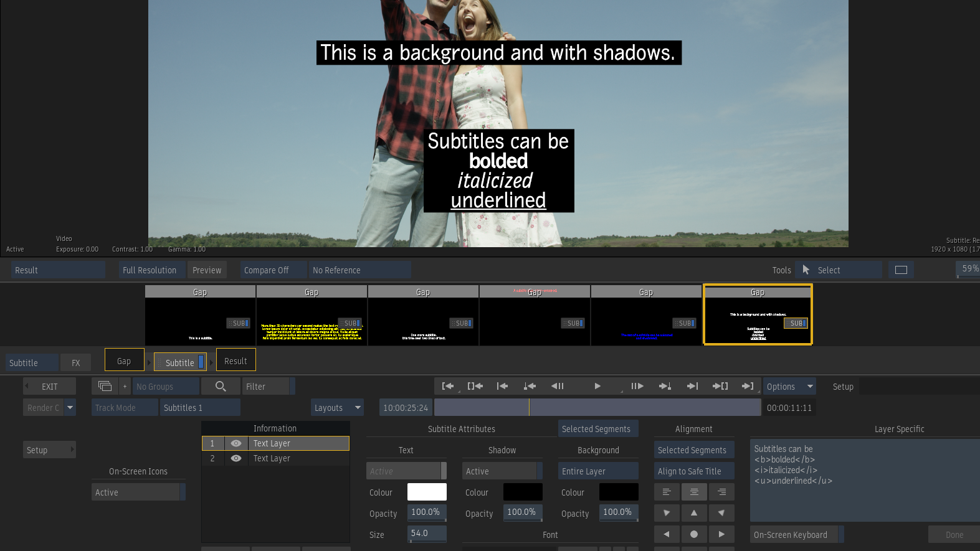Go to the out mark transport button

pos(748,386)
